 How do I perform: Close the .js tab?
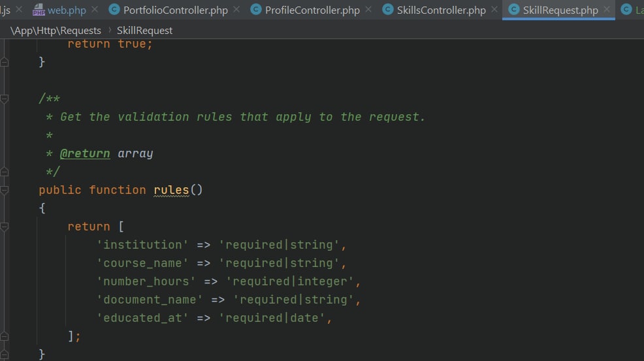[19, 9]
